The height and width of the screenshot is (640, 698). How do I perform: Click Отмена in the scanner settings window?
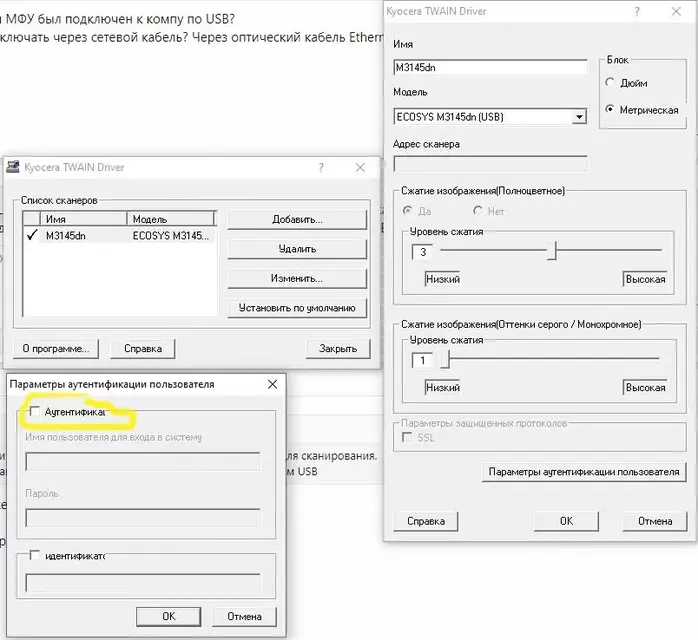pyautogui.click(x=655, y=521)
